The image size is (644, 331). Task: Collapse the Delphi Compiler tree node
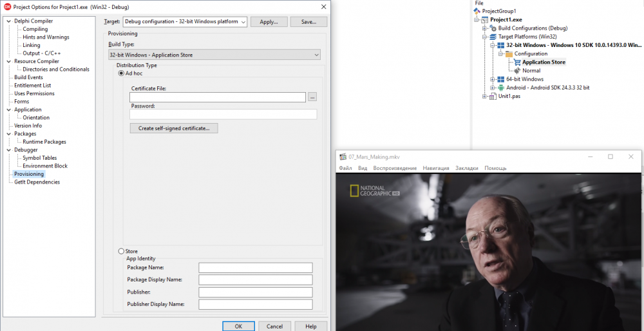(x=10, y=21)
